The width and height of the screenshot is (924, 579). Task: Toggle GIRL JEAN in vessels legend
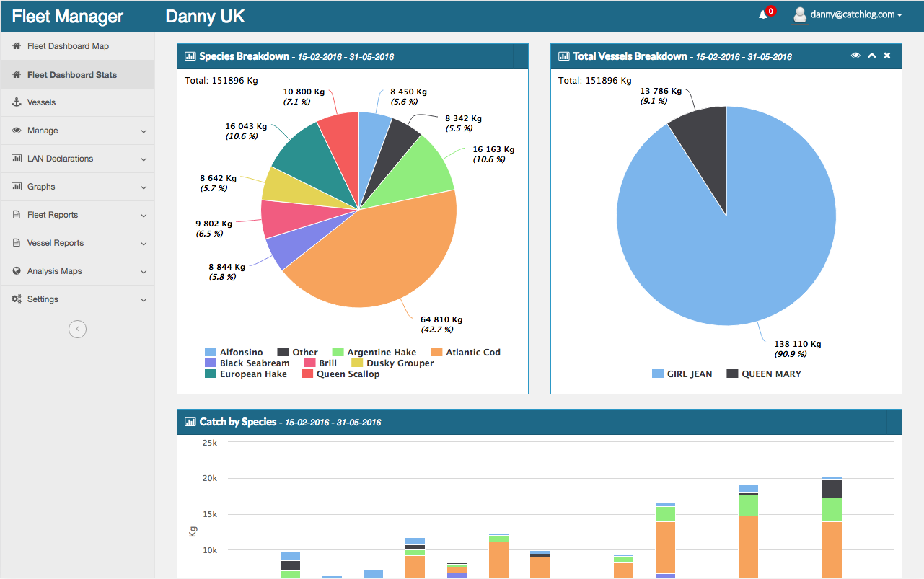click(x=682, y=374)
